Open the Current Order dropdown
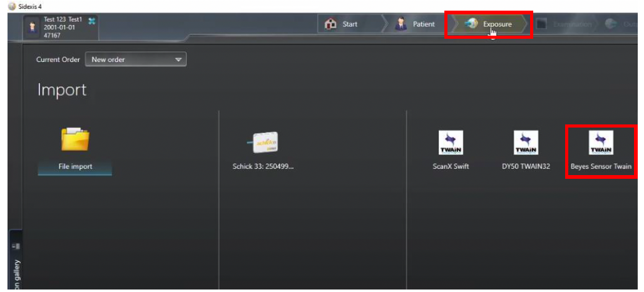This screenshot has width=644, height=292. tap(136, 59)
